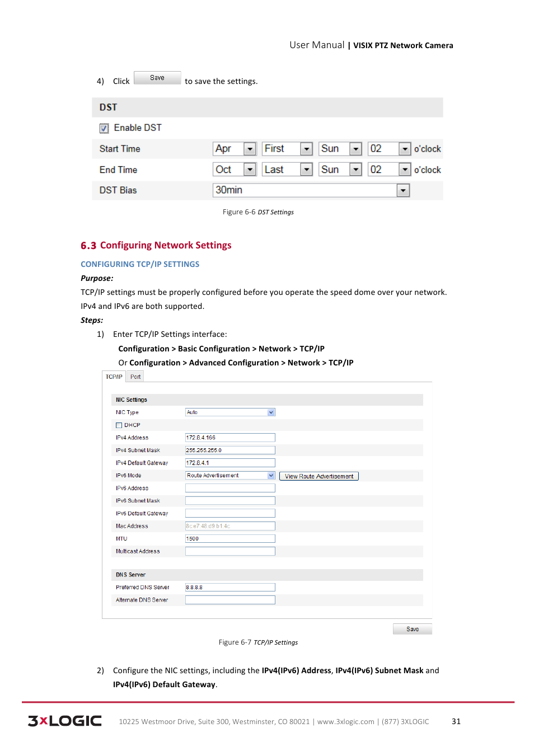Screen dimensions: 534x756
Task: Click the IPv4 Default Gateway field
Action: point(230,463)
